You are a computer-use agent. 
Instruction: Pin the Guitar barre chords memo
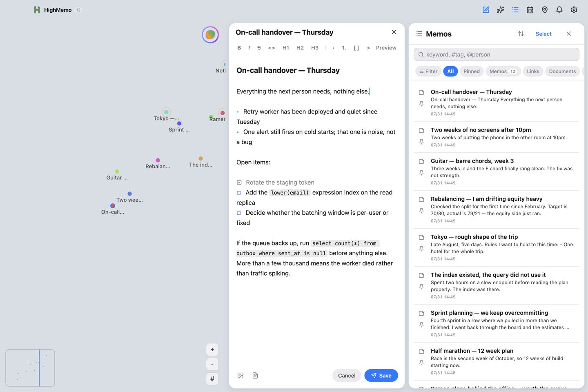click(x=421, y=173)
